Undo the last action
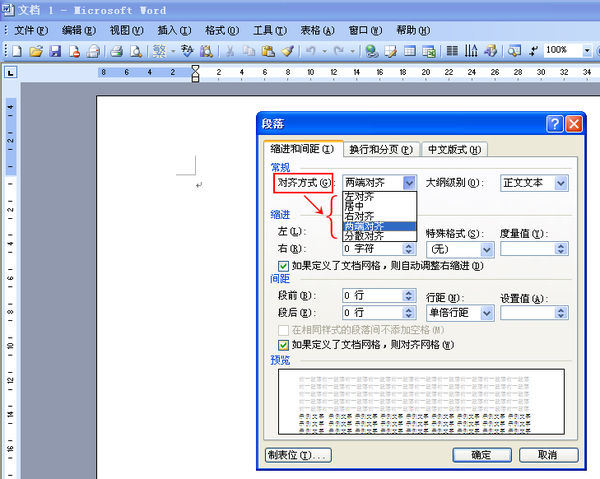Viewport: 600px width, 479px height. 311,51
